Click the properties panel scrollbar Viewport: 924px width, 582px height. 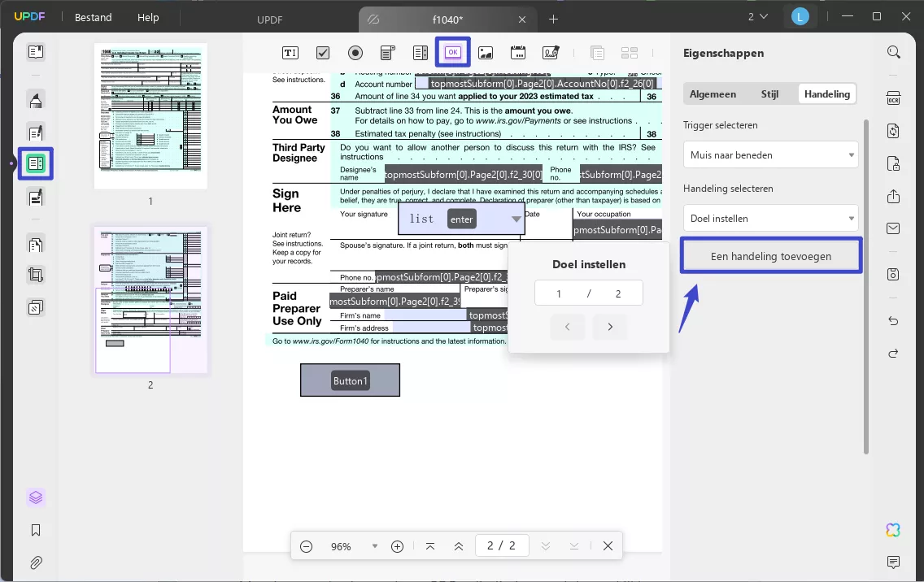865,287
